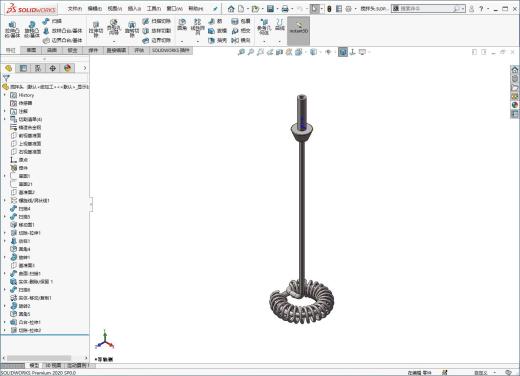
Task: Switch to the 草图 (Sketch) ribbon tab
Action: pyautogui.click(x=31, y=50)
